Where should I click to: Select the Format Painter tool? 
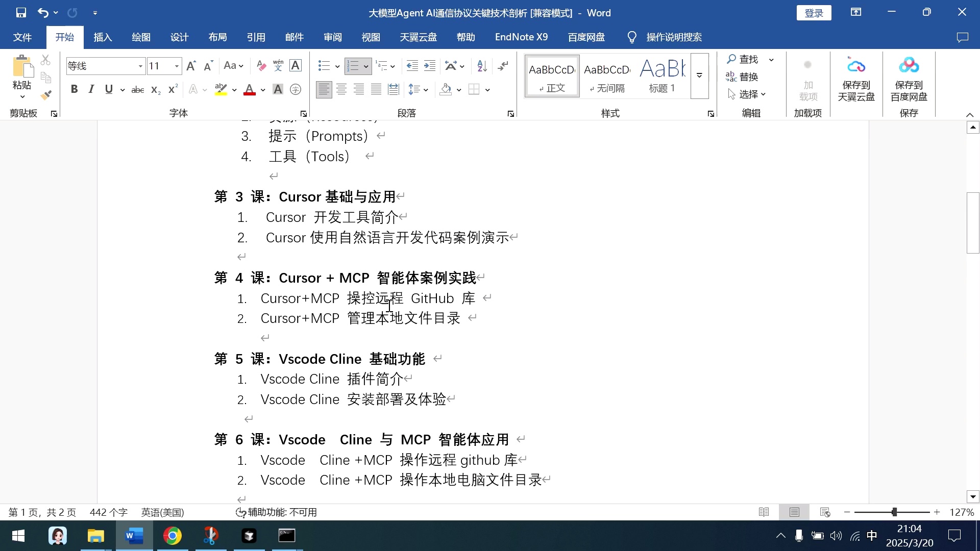coord(46,94)
